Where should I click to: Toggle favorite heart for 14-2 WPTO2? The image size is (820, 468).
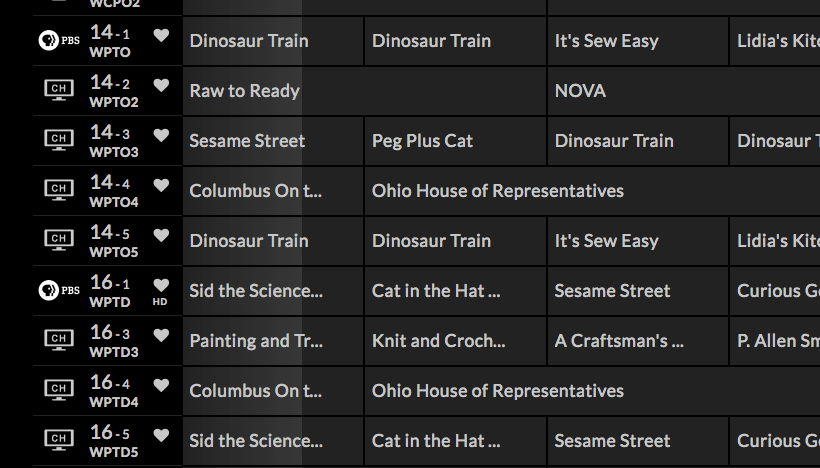[x=161, y=85]
